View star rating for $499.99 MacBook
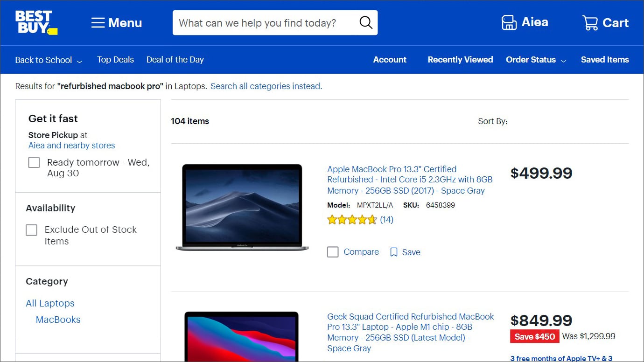Viewport: 644px width, 362px height. [x=352, y=220]
